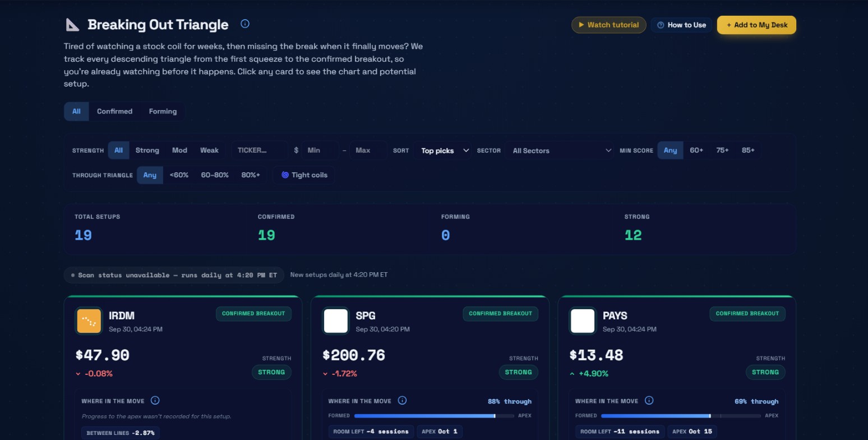Filter through triangle 60-80%
This screenshot has height=440, width=868.
coord(215,175)
